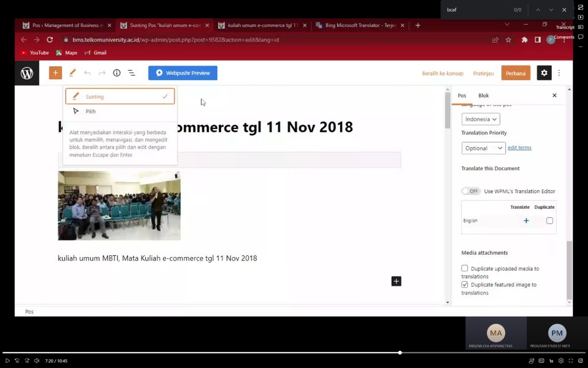
Task: Toggle Use WPML's Translation Editor switch
Action: (471, 191)
